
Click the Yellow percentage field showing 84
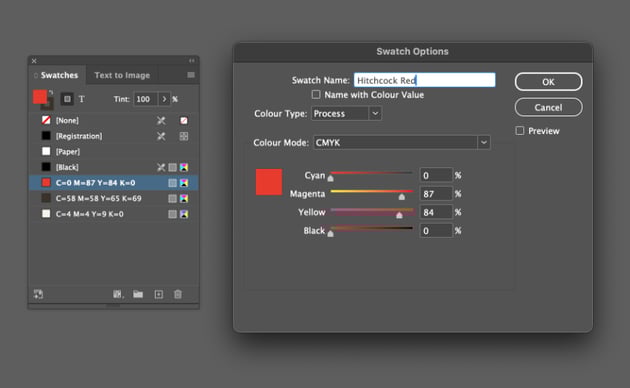436,212
